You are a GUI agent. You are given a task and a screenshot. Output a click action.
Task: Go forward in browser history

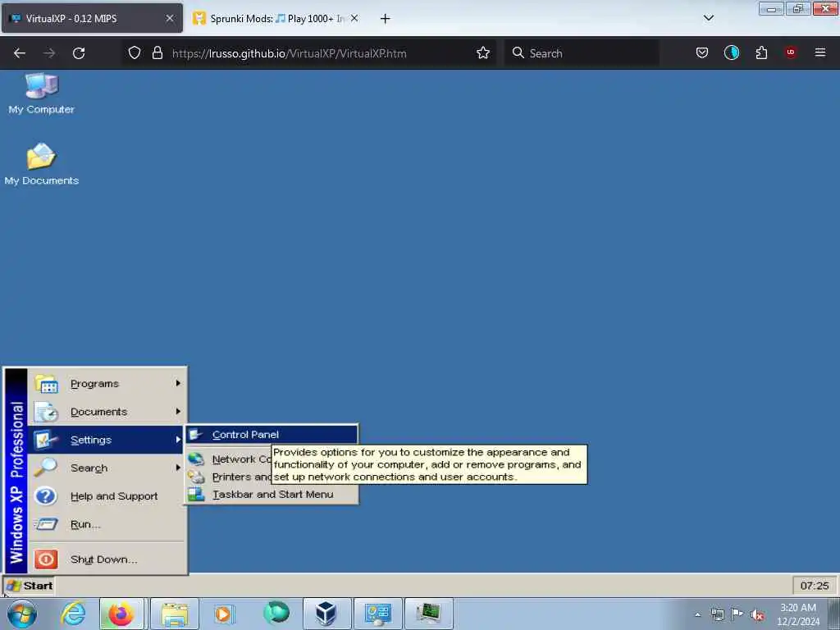(49, 53)
